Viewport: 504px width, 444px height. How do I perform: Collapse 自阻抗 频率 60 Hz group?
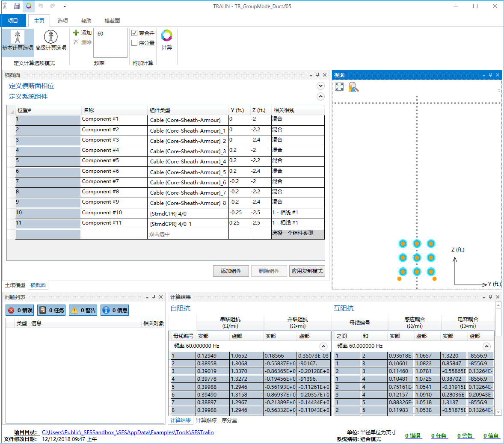pos(323,346)
